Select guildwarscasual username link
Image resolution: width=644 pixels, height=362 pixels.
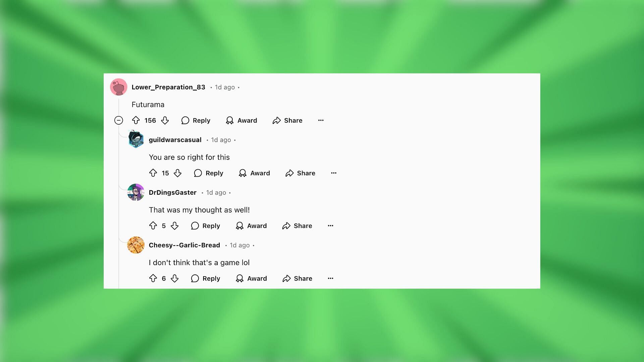[x=175, y=140]
